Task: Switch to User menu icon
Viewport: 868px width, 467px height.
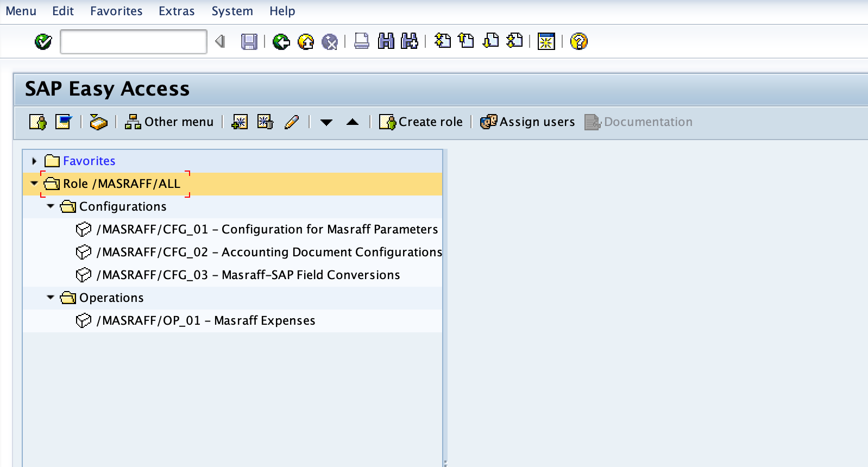Action: pyautogui.click(x=38, y=122)
